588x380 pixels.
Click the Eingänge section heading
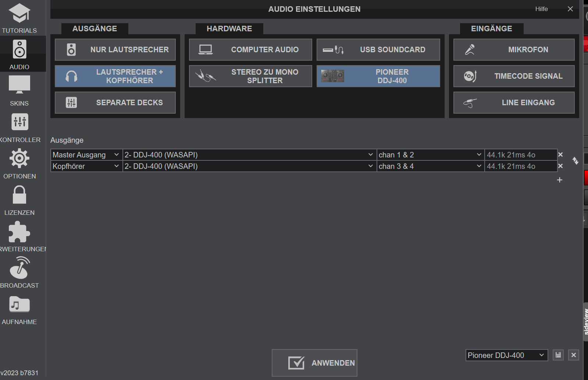coord(492,29)
